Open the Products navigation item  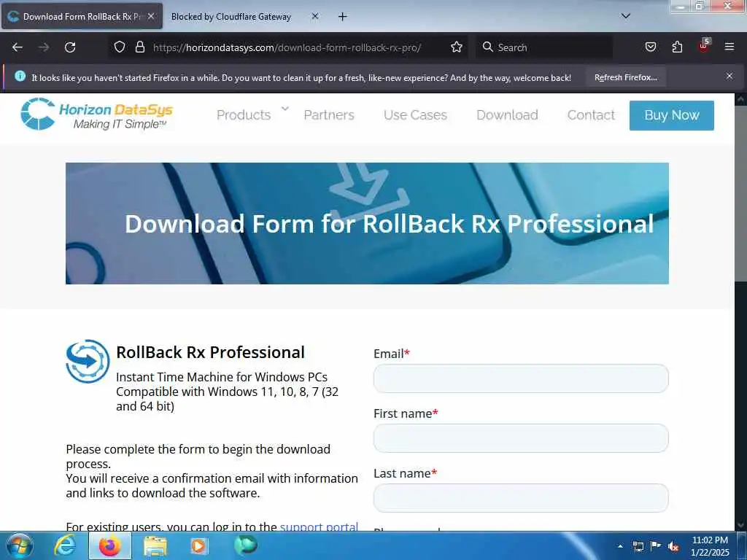coord(244,115)
